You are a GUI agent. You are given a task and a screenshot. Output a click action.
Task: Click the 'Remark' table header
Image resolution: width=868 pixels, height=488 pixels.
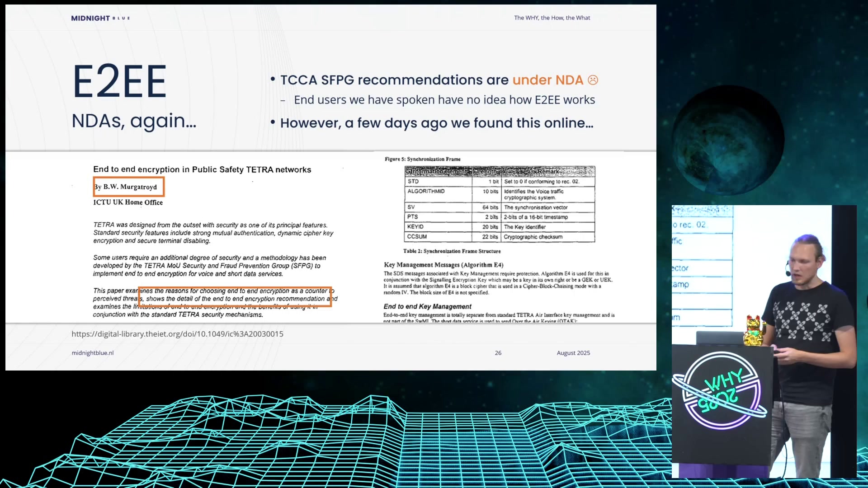(548, 172)
